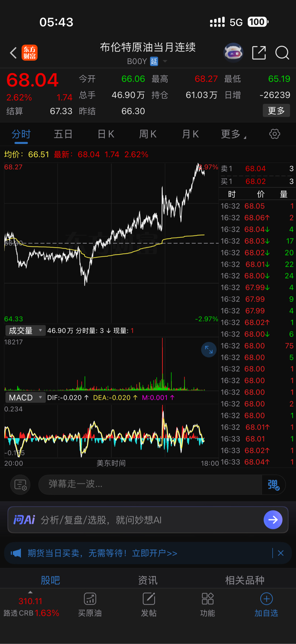Tap the 更多 quote details button
296x644 pixels.
276,111
